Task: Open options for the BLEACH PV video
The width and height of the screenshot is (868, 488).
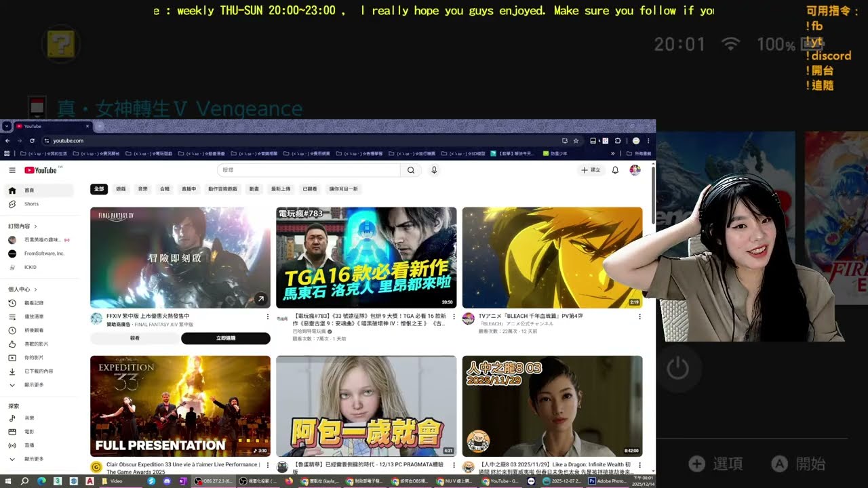Action: (639, 317)
